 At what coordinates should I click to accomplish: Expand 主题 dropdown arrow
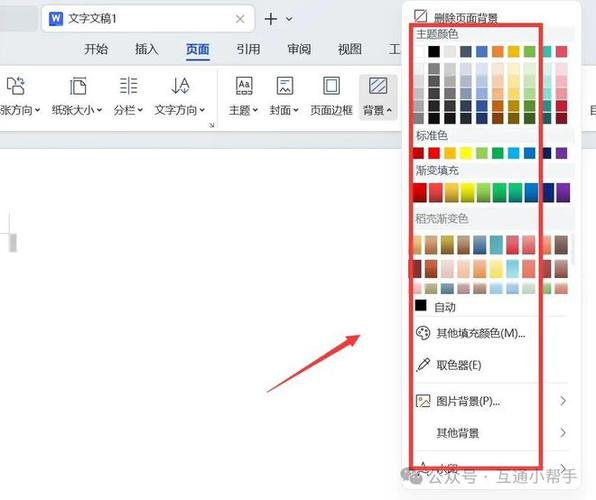pos(255,110)
